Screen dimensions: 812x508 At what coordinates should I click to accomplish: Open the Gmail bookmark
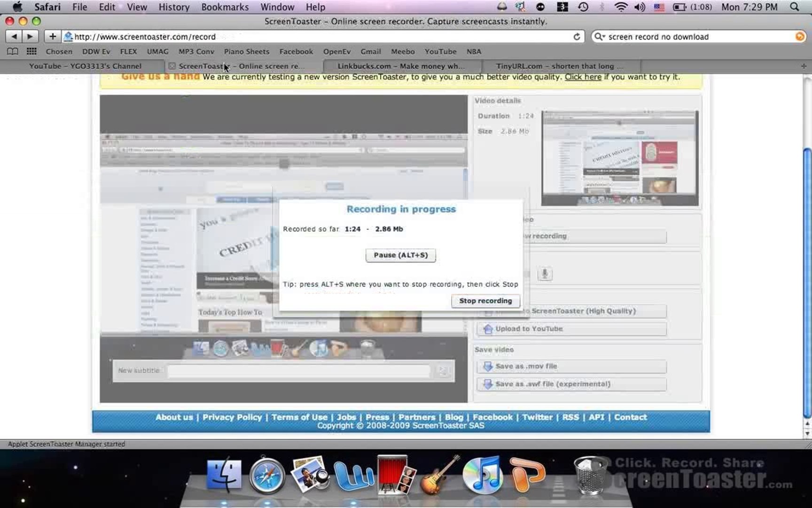[x=371, y=52]
